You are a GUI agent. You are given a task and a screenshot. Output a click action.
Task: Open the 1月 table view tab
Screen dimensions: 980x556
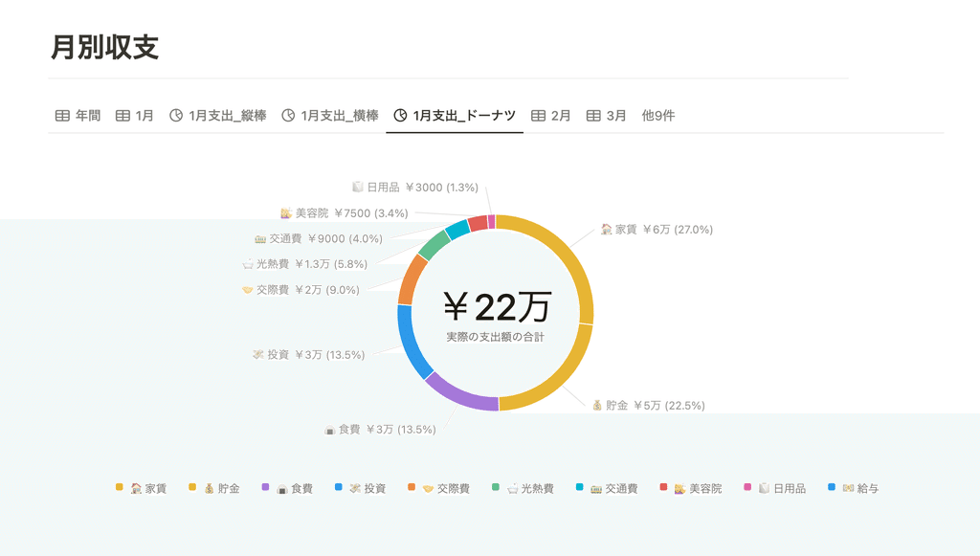point(135,116)
